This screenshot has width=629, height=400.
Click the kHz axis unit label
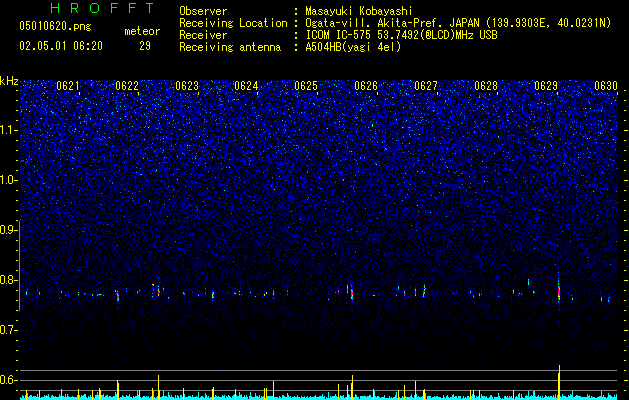point(9,81)
